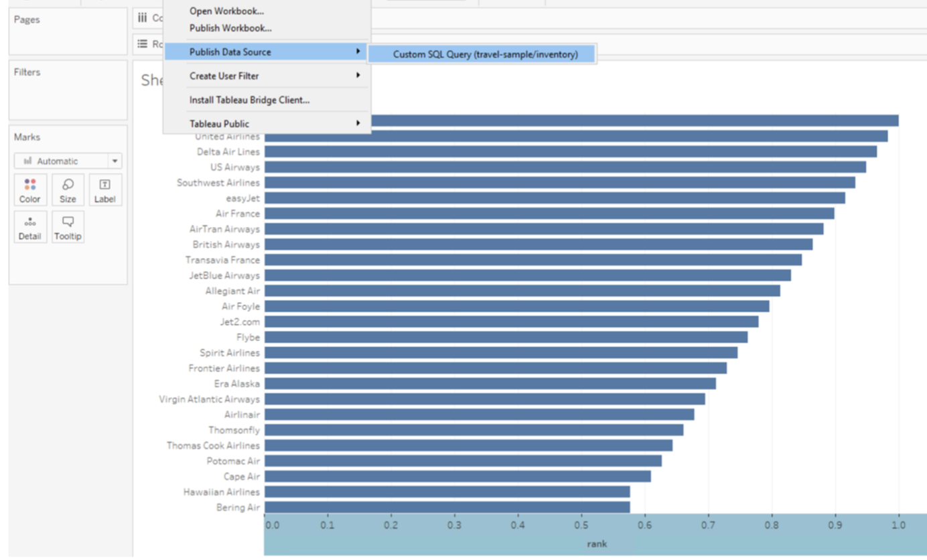Click the Flybe bar in chart
This screenshot has width=927, height=560.
(x=506, y=337)
